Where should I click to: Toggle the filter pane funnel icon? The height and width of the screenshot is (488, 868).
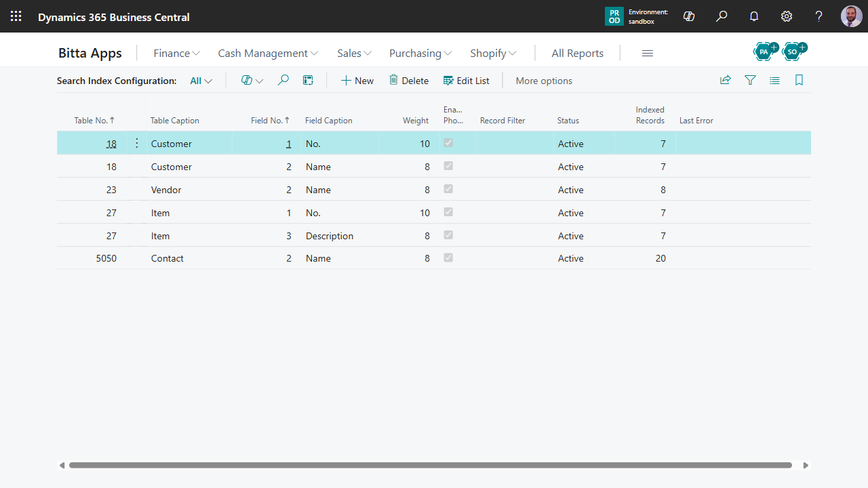coord(750,80)
